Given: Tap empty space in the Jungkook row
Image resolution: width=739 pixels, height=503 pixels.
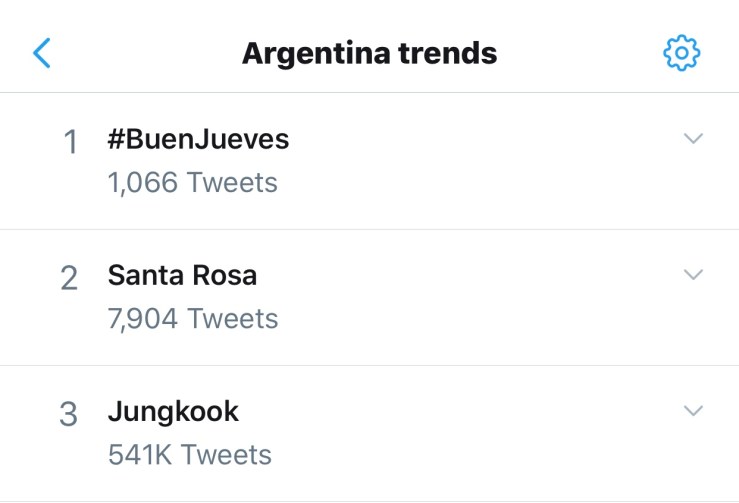Looking at the screenshot, I should 480,433.
